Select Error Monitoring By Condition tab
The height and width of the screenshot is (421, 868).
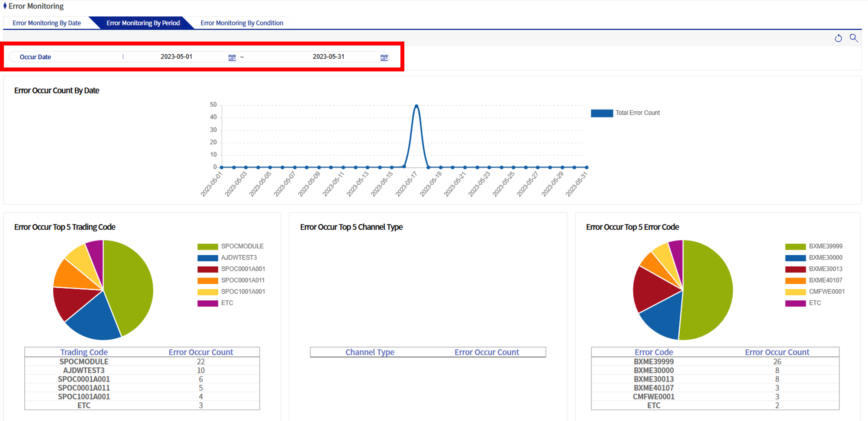242,23
